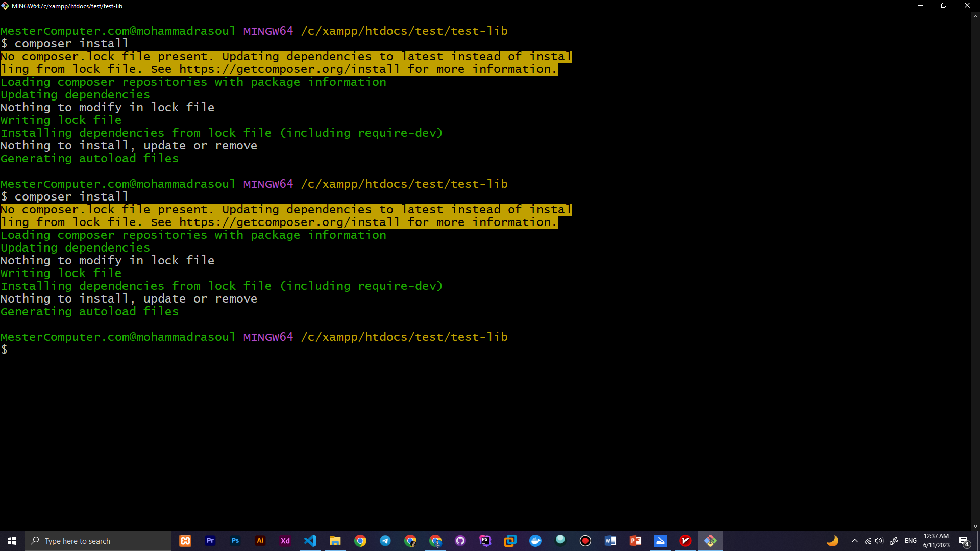980x551 pixels.
Task: Click terminal scrollbar up arrow
Action: (975, 16)
